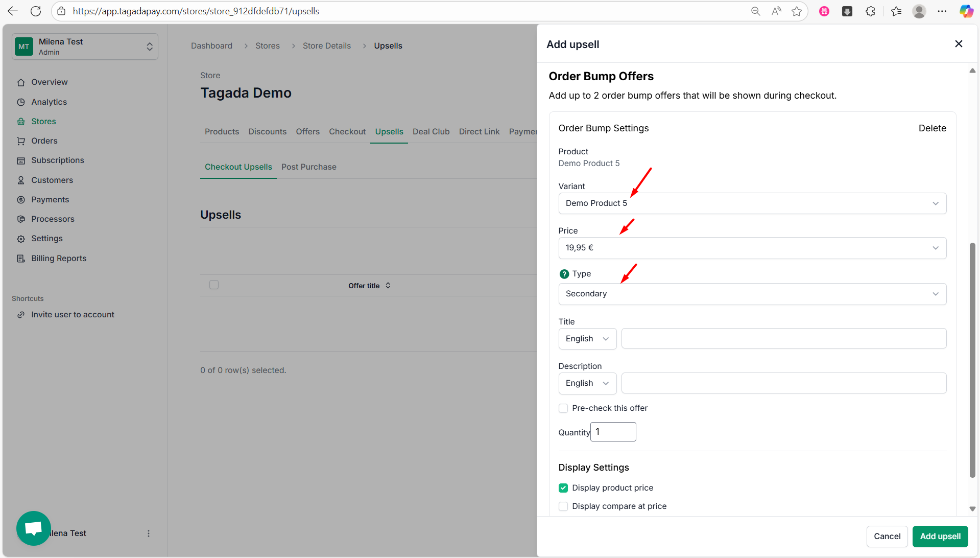The height and width of the screenshot is (558, 980).
Task: Uncheck Display product price
Action: 563,488
